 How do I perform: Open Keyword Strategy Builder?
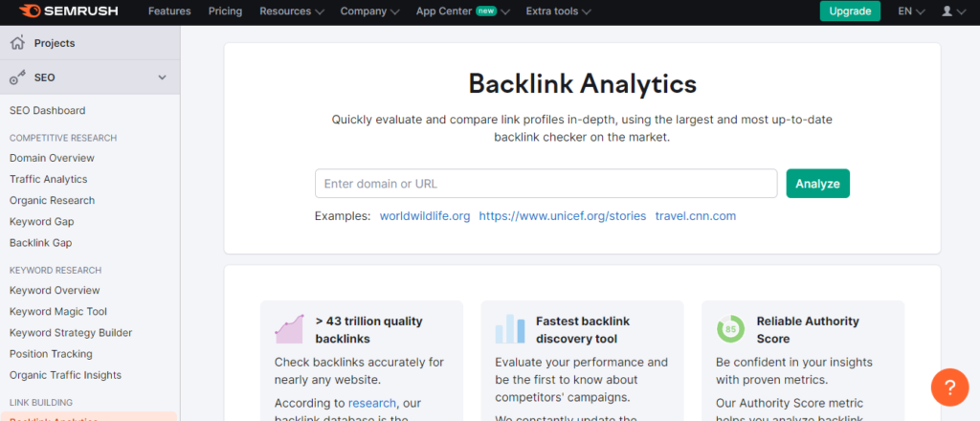pyautogui.click(x=71, y=333)
